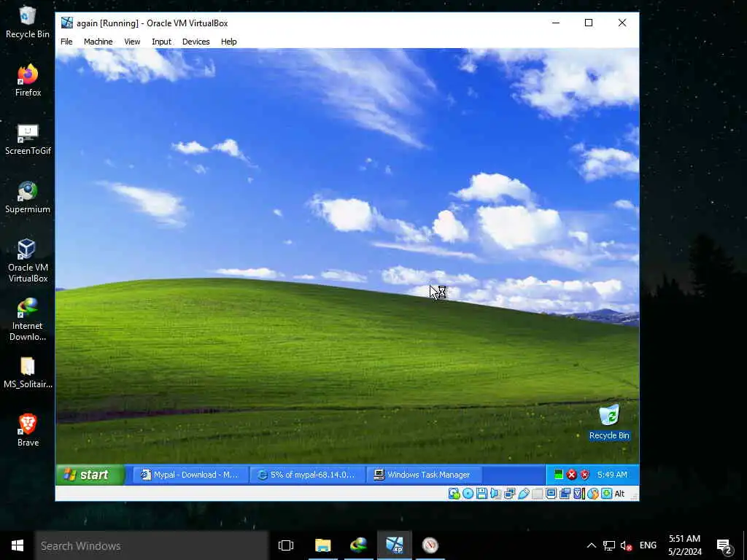The height and width of the screenshot is (560, 747).
Task: Open the Machine menu in VirtualBox
Action: coord(98,42)
